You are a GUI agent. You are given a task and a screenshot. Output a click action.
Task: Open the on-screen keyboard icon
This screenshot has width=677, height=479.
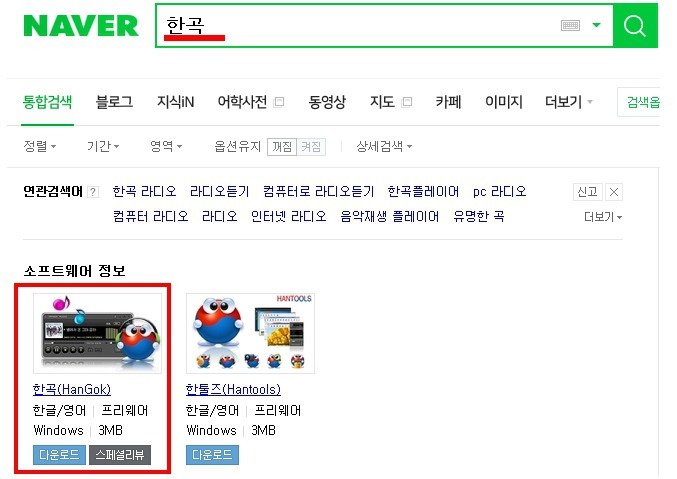(570, 25)
